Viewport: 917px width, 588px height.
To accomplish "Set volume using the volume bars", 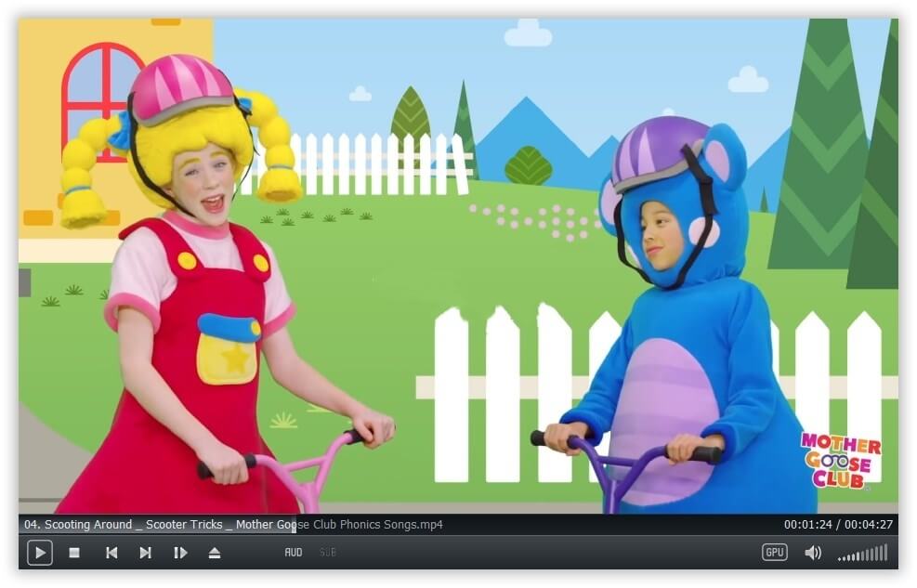I will [862, 554].
